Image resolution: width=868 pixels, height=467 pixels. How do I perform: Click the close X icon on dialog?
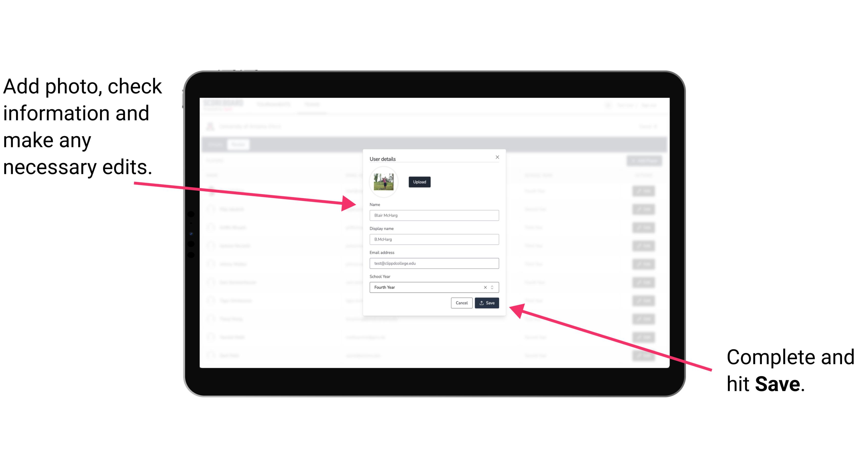coord(497,157)
